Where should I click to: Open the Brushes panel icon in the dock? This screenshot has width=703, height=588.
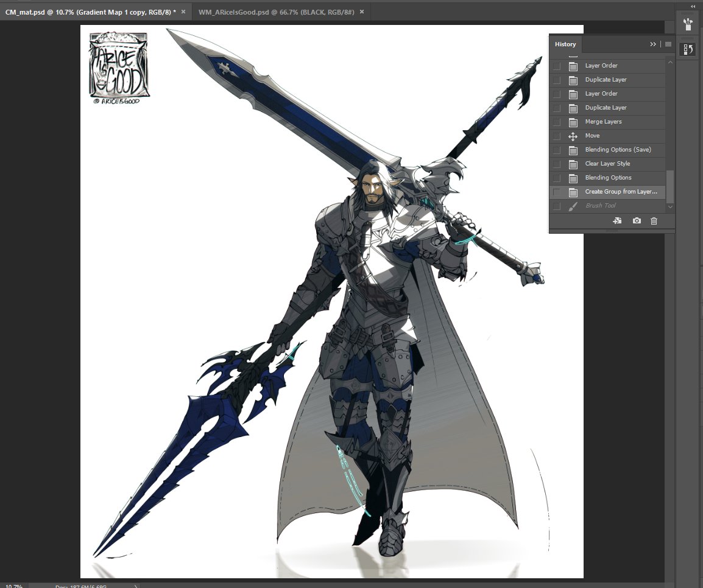click(687, 24)
